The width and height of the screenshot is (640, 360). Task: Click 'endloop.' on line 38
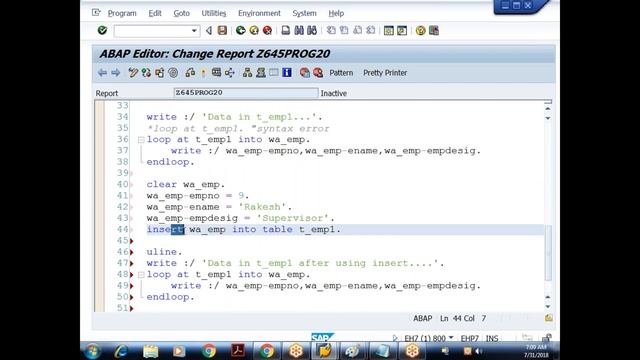point(170,162)
